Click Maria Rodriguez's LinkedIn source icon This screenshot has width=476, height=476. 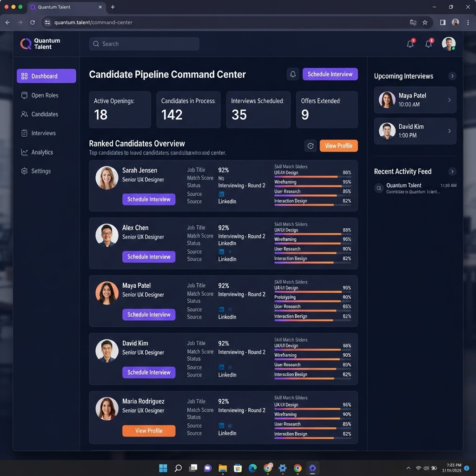pos(221,425)
